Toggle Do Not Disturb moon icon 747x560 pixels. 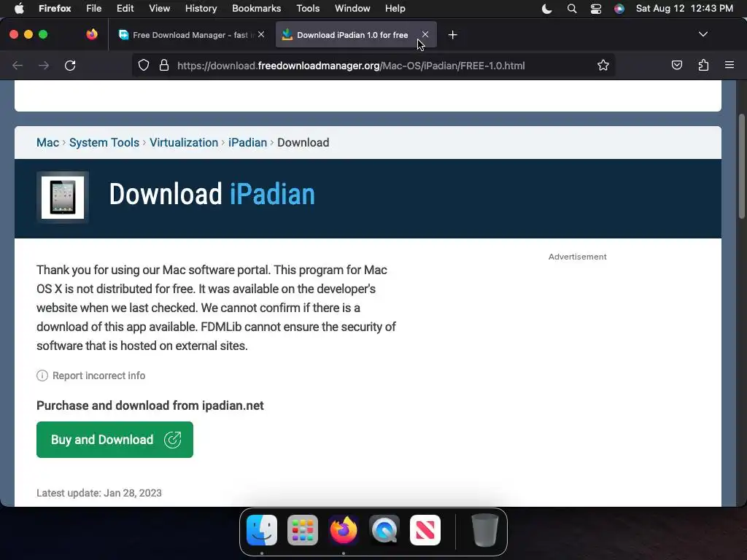[x=547, y=9]
